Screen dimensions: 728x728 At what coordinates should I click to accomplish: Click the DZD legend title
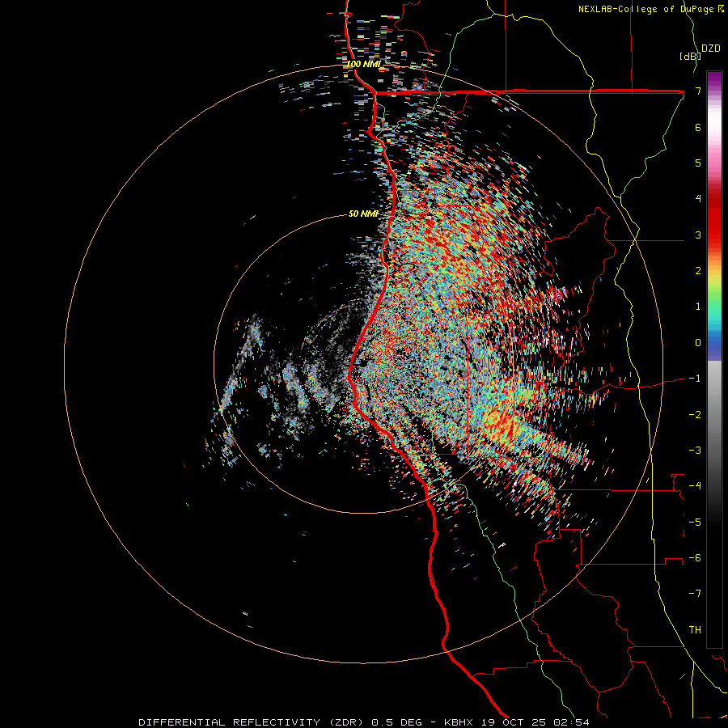[x=711, y=49]
